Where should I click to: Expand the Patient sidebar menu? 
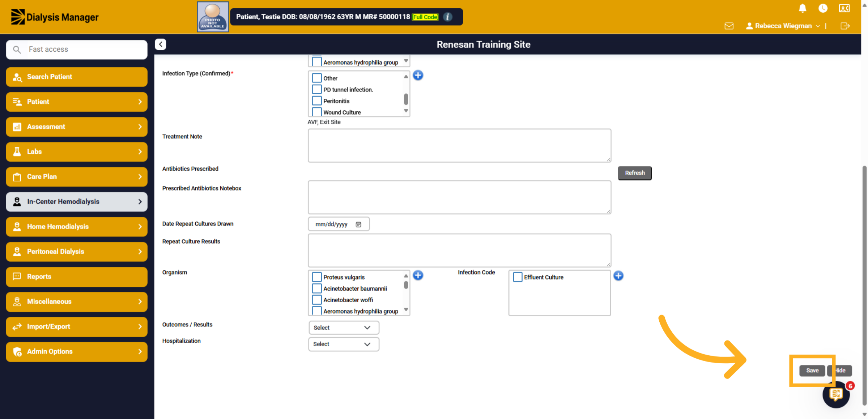tap(77, 102)
